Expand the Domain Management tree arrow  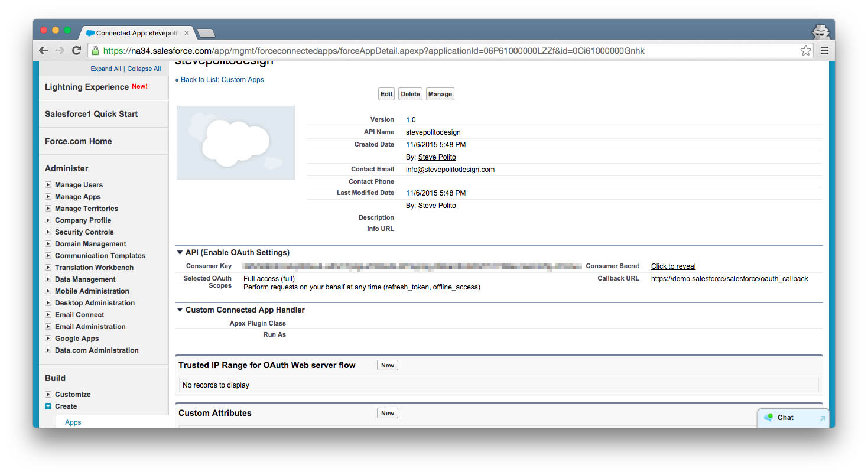(x=48, y=244)
